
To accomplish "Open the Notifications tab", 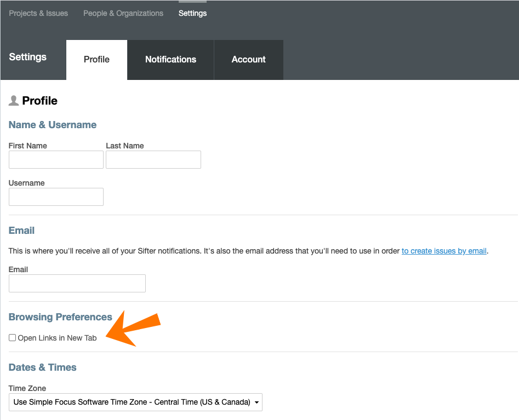I will click(x=170, y=60).
